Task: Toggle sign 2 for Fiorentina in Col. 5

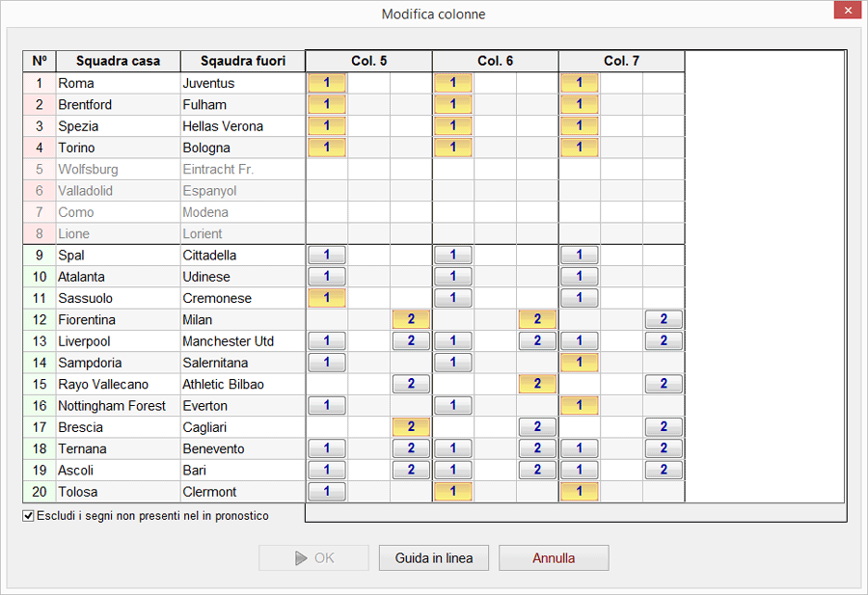Action: pos(411,319)
